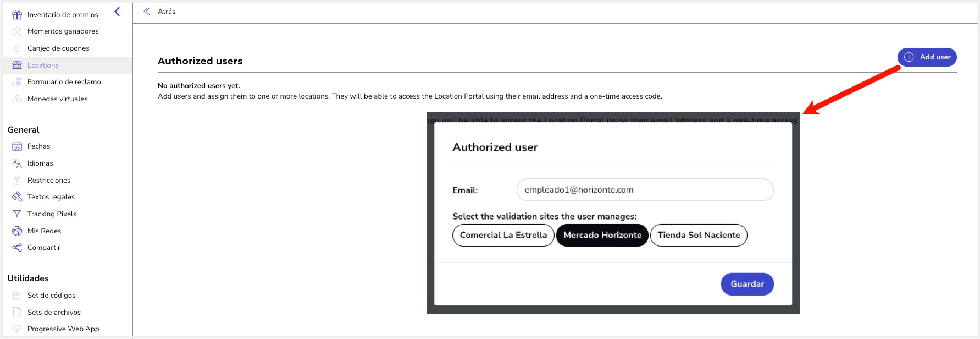Viewport: 980px width, 339px height.
Task: Click the Formulario de reclamo icon
Action: [17, 82]
